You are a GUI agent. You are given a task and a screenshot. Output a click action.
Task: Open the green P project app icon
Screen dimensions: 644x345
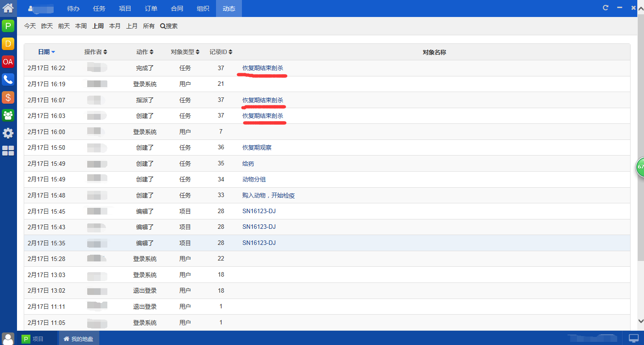click(8, 26)
